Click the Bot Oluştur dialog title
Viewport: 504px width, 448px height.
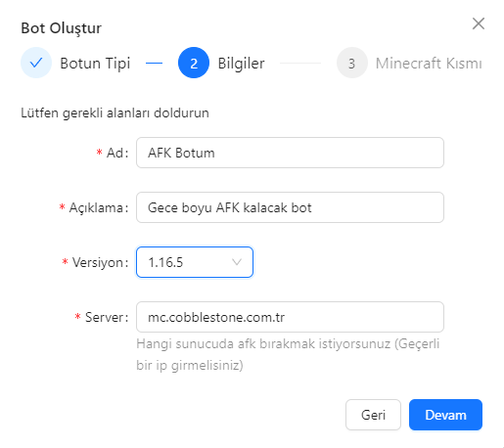(62, 28)
